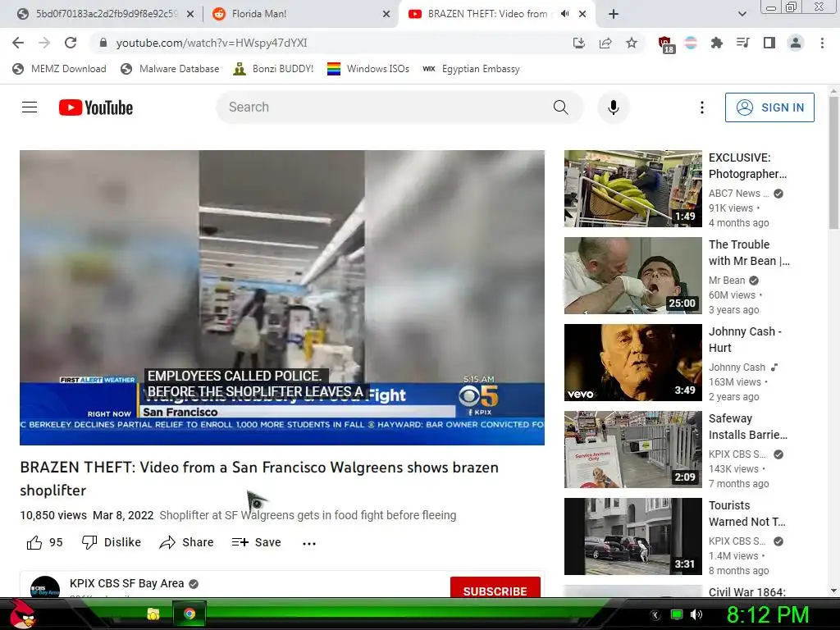
Task: Open the Chrome profile avatar
Action: pos(796,43)
